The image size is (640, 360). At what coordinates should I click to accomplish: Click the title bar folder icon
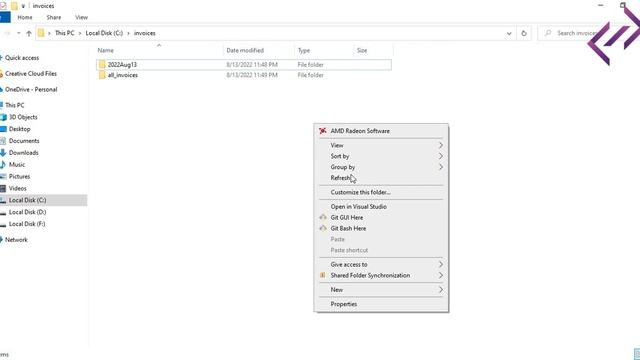tap(14, 6)
